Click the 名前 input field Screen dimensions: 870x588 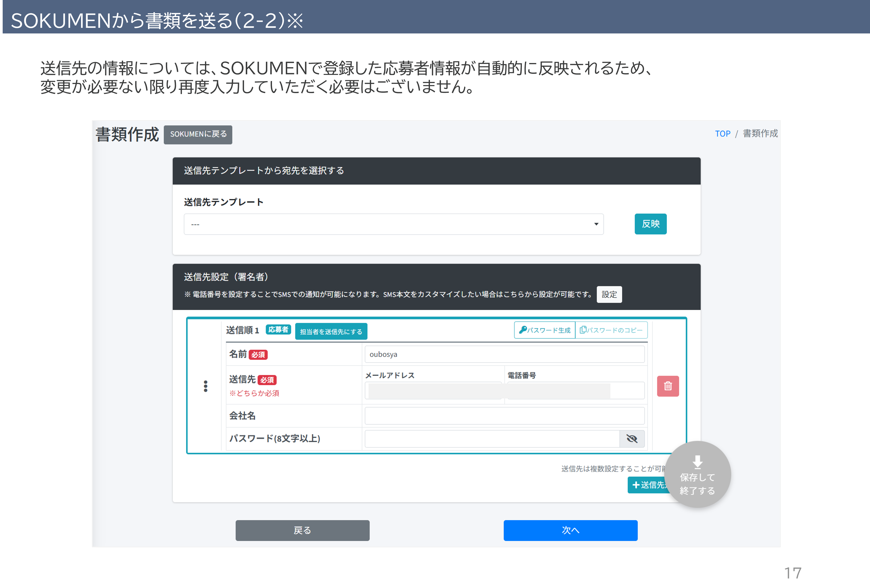504,354
